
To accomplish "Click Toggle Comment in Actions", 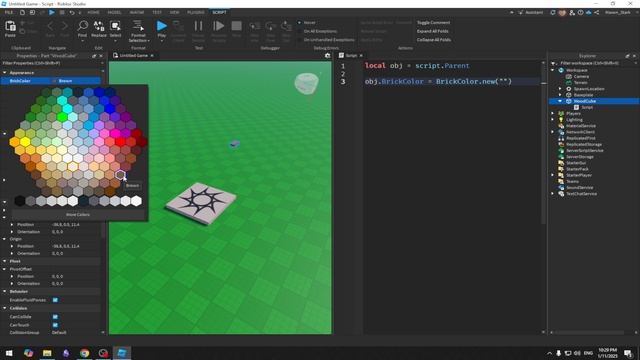I will tap(433, 22).
